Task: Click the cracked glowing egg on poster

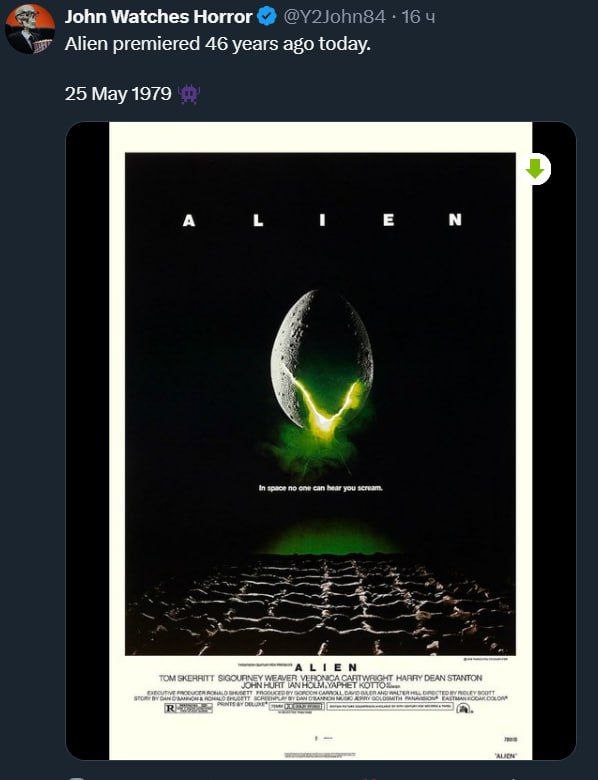Action: point(322,362)
